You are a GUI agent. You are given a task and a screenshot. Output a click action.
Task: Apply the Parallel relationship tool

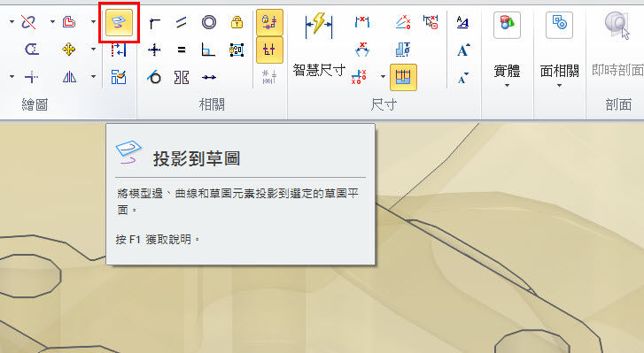[181, 22]
